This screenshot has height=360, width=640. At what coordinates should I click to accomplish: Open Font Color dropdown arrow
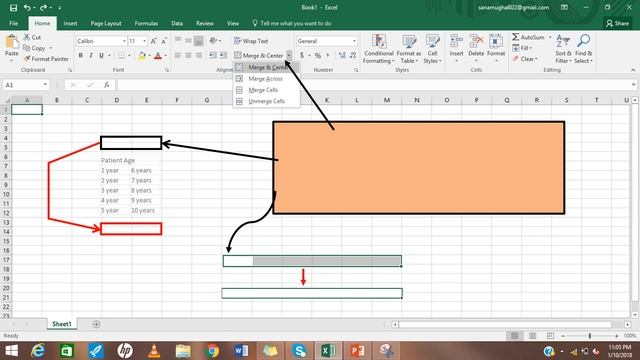(x=165, y=56)
